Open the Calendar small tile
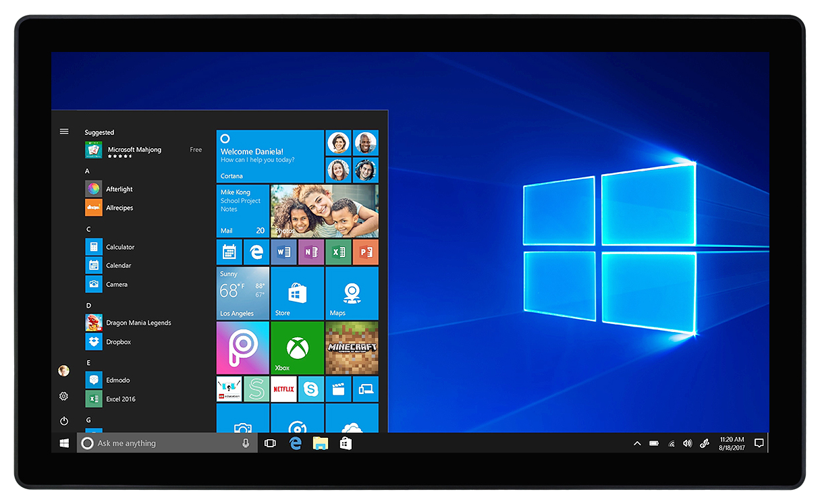The image size is (820, 504). [229, 252]
